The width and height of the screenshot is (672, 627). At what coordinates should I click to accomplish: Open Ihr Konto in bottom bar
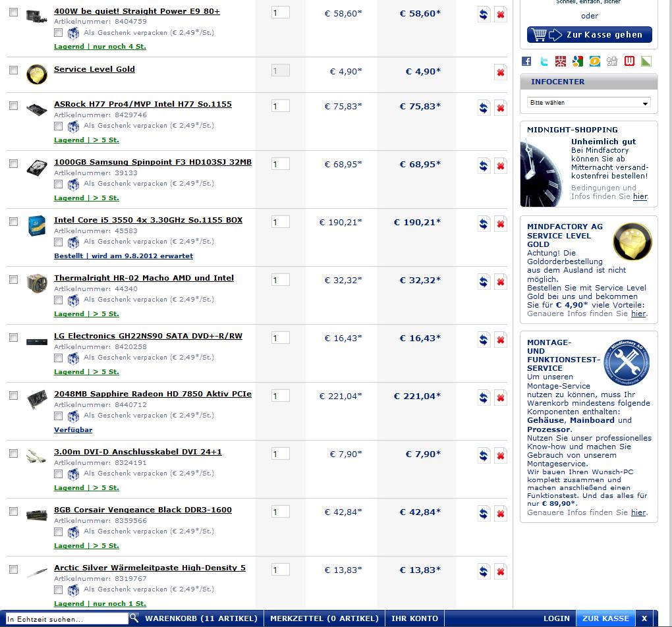[414, 618]
